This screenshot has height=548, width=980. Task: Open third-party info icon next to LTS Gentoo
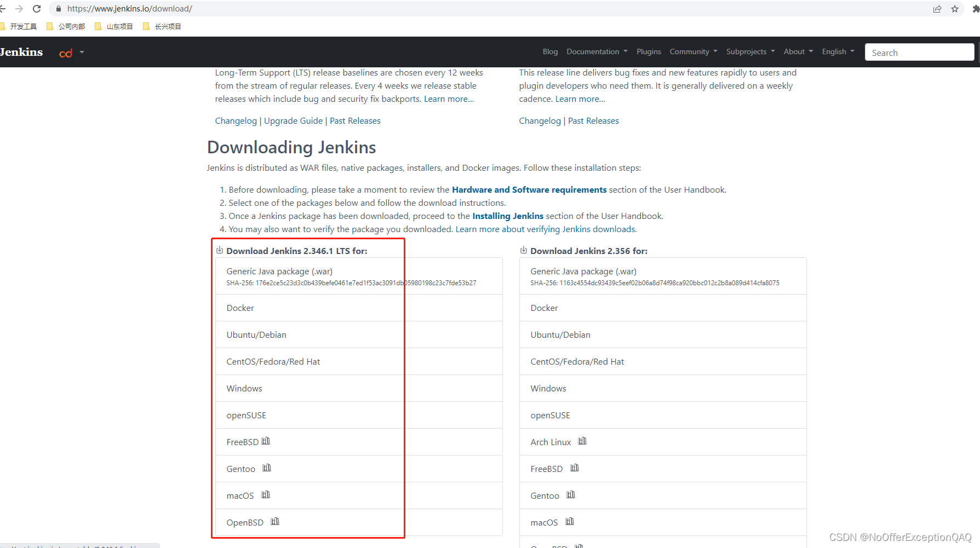(267, 468)
